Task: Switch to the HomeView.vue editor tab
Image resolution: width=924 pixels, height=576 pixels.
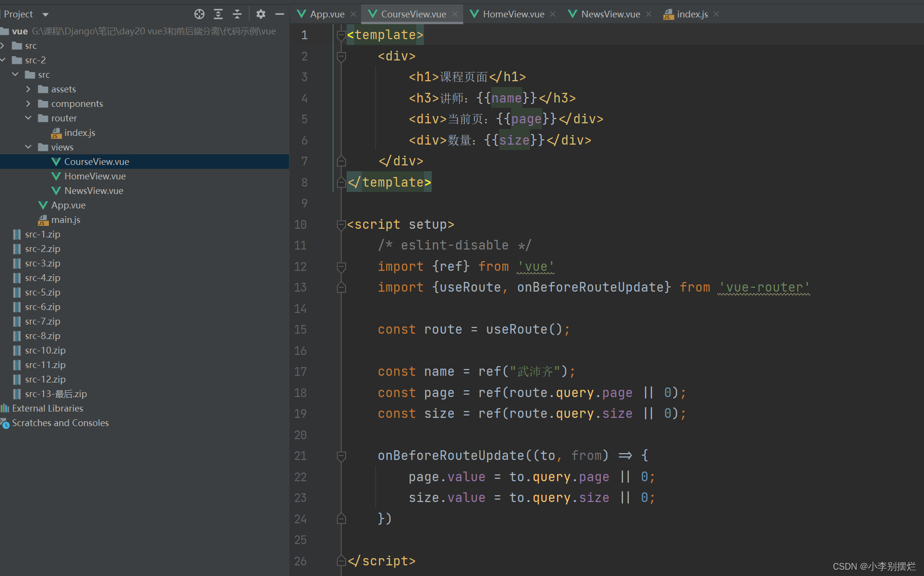Action: click(514, 14)
